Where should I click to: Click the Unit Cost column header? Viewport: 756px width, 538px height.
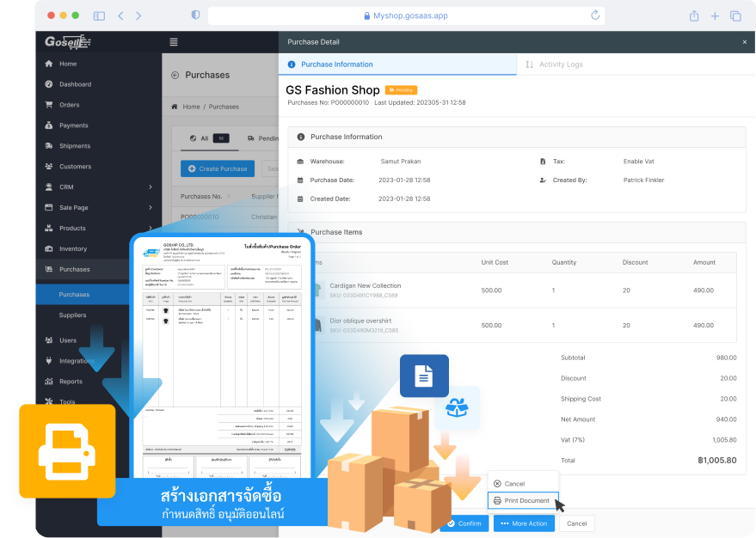(495, 262)
